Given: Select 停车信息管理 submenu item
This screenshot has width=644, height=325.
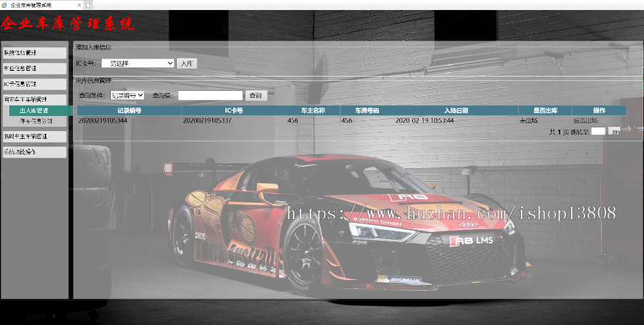Looking at the screenshot, I should [x=38, y=121].
